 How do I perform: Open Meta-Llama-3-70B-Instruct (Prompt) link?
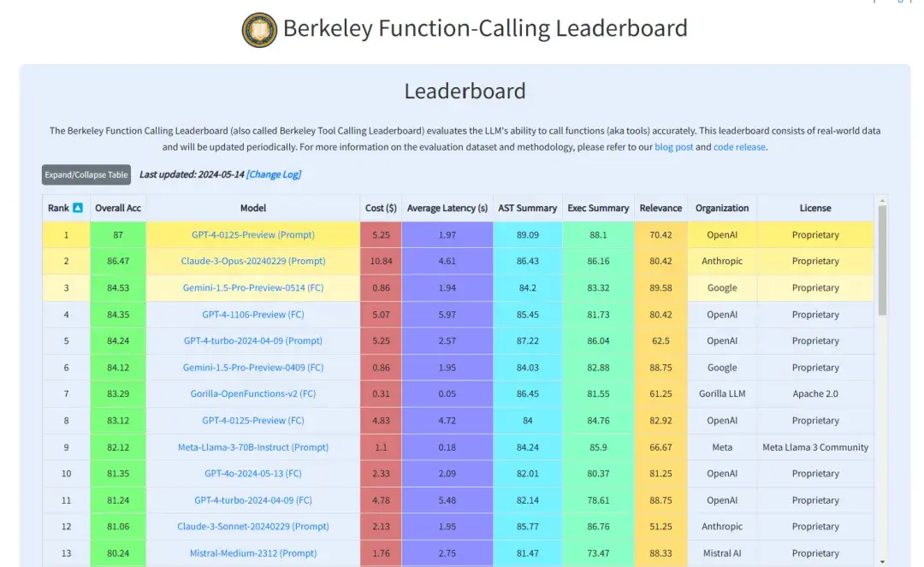click(x=253, y=447)
